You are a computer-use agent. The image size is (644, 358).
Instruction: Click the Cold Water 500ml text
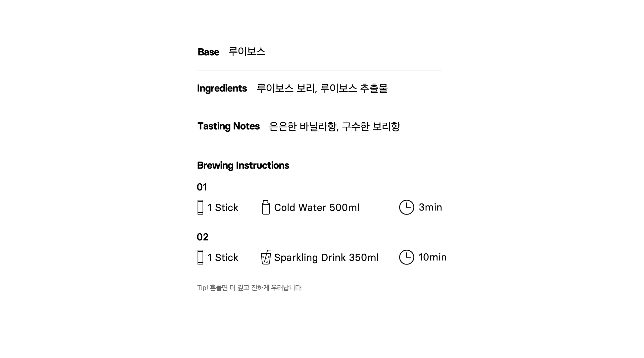pyautogui.click(x=317, y=207)
